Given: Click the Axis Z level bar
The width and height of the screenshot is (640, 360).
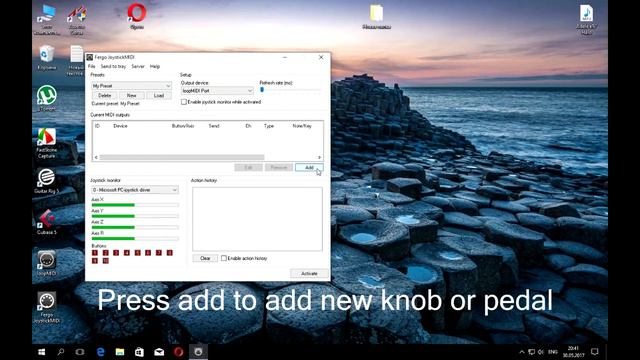Looking at the screenshot, I should click(135, 227).
